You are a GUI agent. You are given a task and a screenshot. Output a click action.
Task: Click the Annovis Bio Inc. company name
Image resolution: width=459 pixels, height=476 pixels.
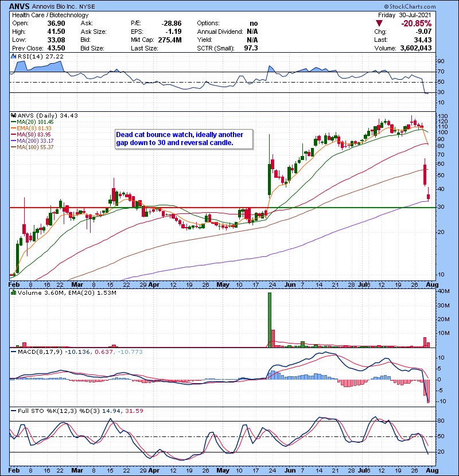[55, 6]
